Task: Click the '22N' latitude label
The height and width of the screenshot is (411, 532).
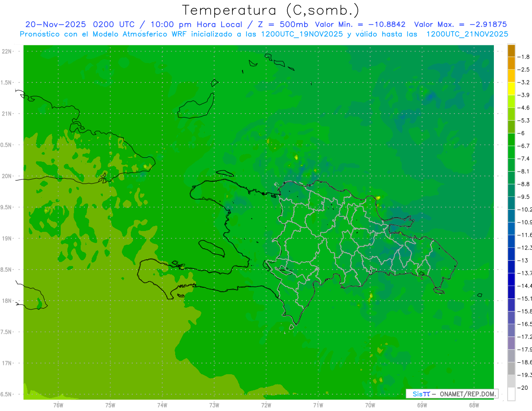Action: pos(7,51)
